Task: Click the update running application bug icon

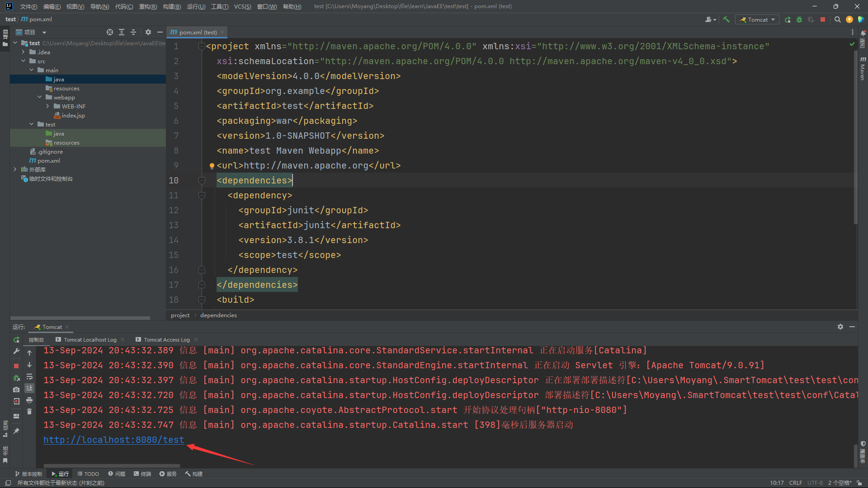Action: (16, 377)
